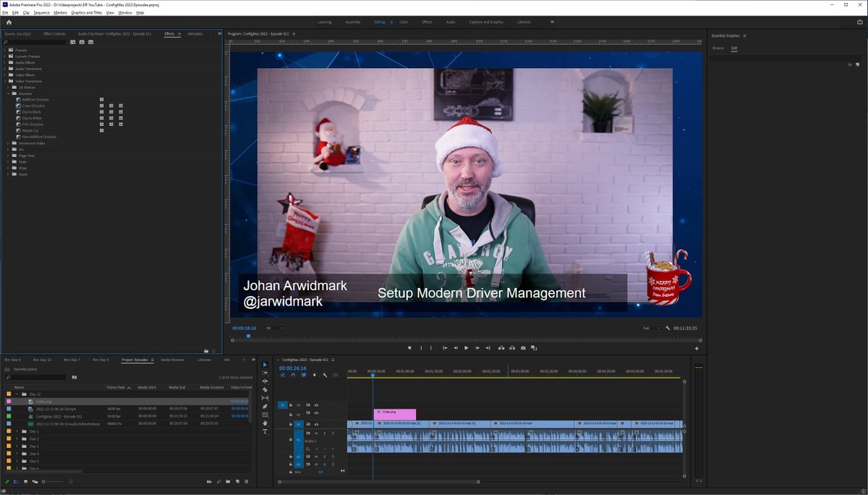Image resolution: width=868 pixels, height=495 pixels.
Task: Step forward one frame in Program monitor
Action: pyautogui.click(x=477, y=348)
